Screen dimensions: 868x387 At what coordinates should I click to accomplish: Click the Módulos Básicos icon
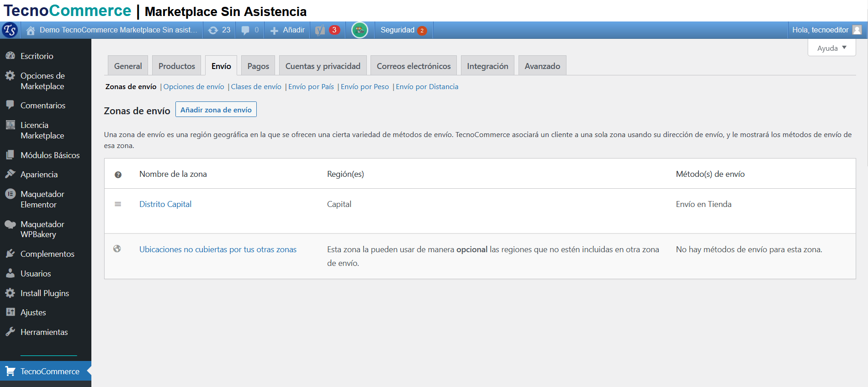point(10,155)
